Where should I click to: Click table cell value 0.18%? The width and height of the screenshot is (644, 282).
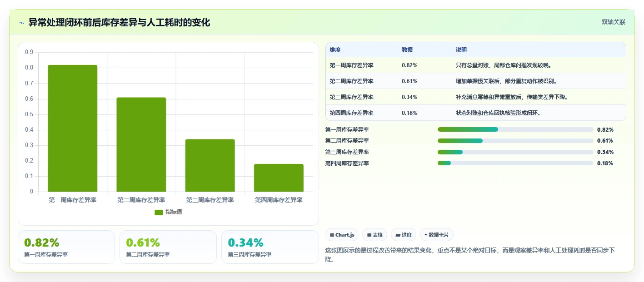point(409,113)
